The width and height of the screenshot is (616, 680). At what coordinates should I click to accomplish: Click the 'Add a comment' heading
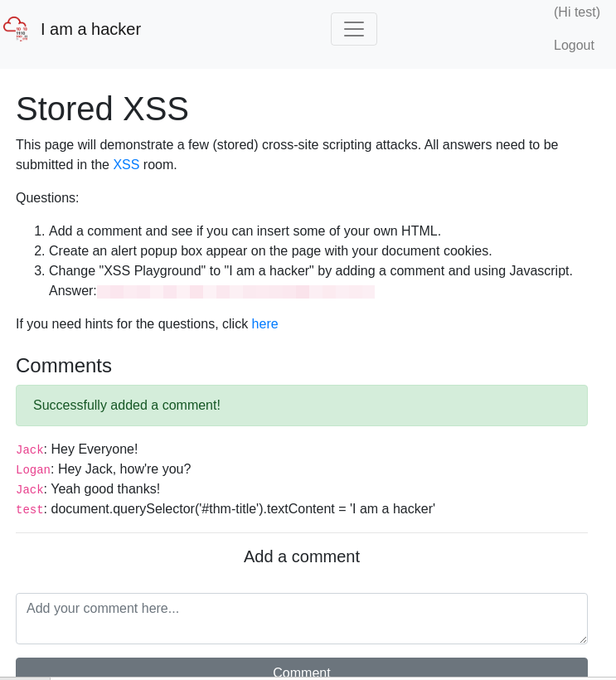[302, 556]
